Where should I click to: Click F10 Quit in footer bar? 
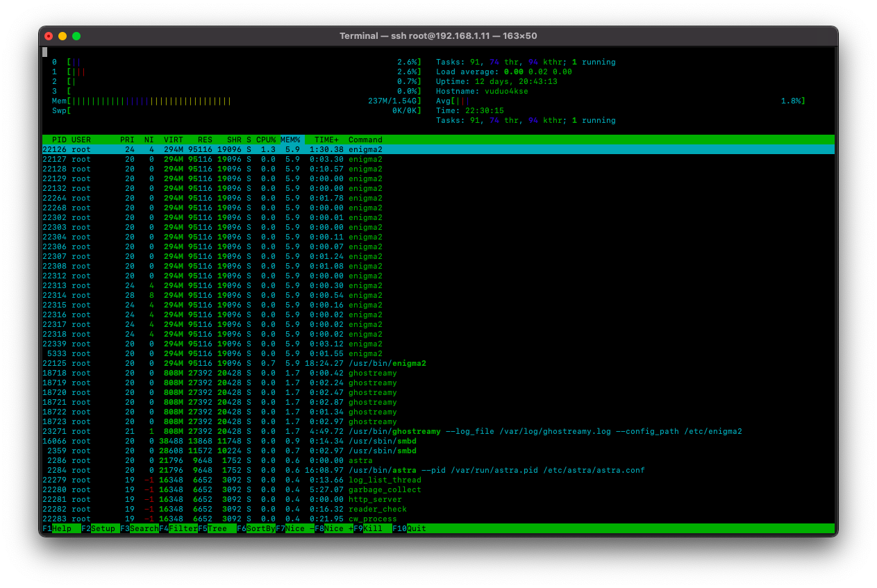coord(410,529)
